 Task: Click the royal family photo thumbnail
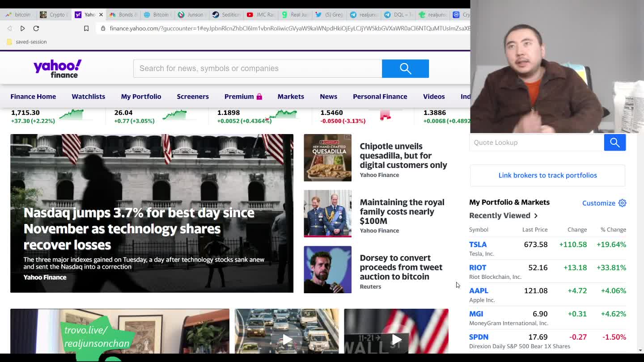click(x=327, y=214)
